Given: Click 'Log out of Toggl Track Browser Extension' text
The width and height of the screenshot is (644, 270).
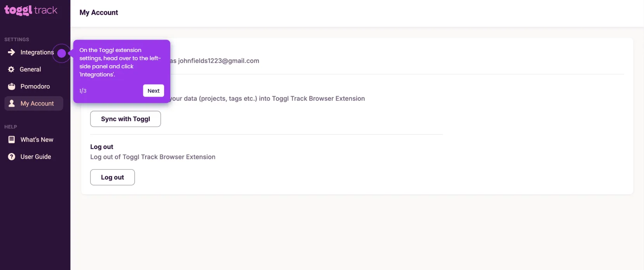Looking at the screenshot, I should tap(153, 157).
